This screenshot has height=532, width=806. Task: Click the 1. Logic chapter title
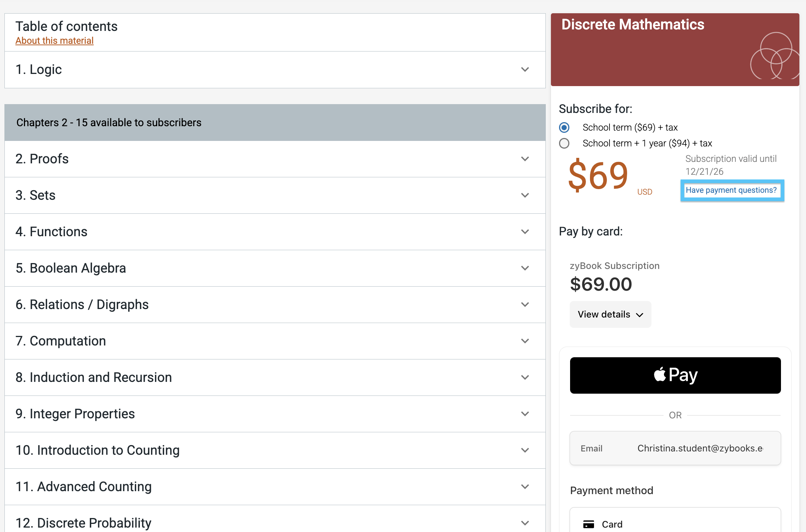(39, 70)
